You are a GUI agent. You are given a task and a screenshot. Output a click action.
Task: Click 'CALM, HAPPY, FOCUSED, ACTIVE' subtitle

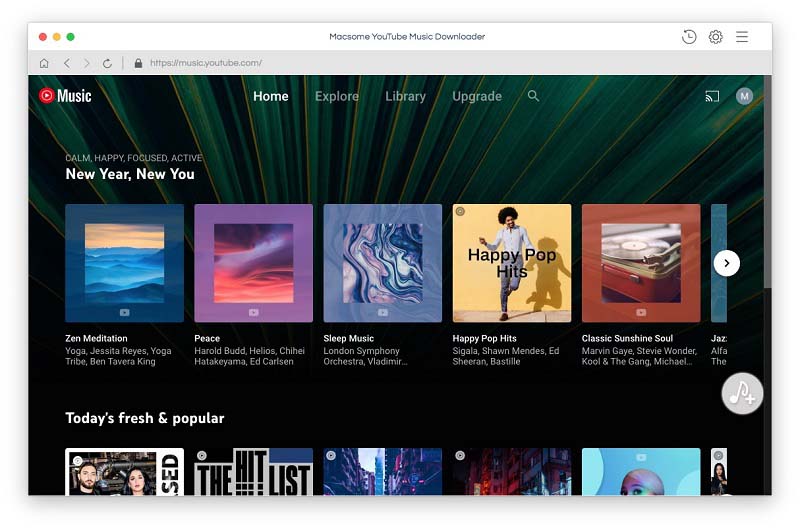coord(134,158)
